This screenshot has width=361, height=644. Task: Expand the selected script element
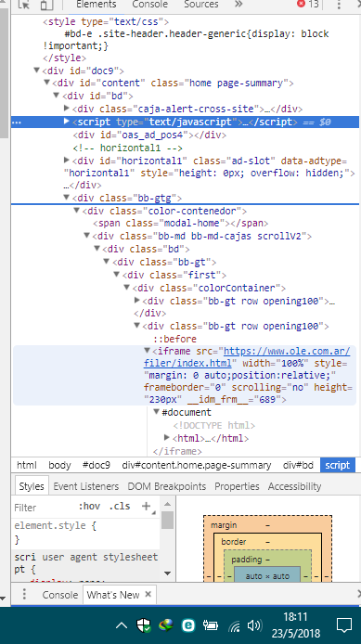click(67, 122)
